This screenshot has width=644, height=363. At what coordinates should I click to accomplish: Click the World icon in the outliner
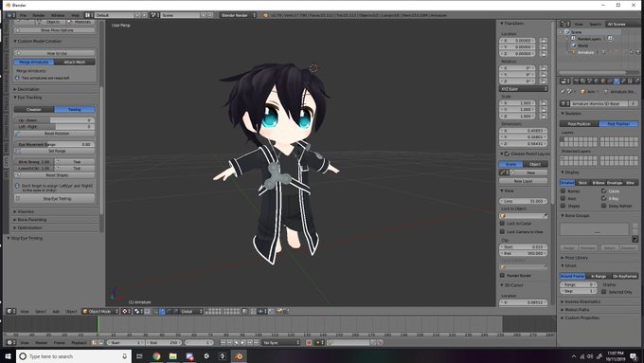[x=574, y=45]
